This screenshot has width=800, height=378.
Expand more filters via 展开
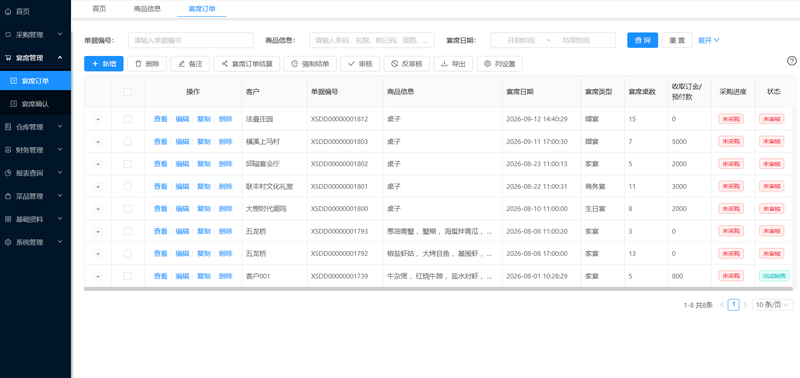[x=709, y=40]
